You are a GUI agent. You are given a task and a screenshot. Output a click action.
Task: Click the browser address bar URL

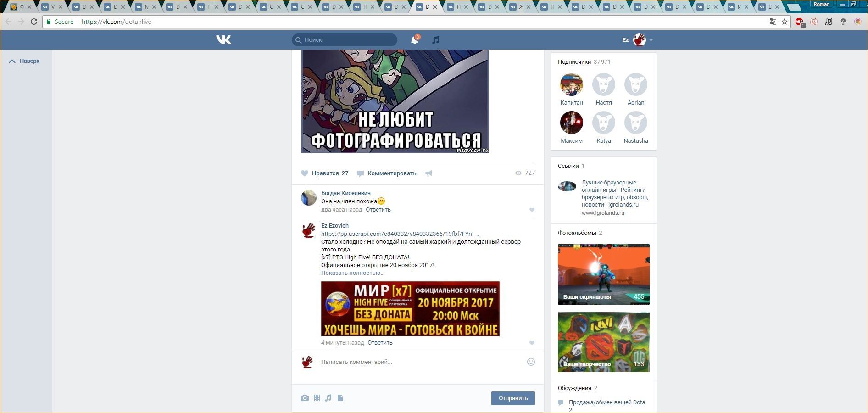(117, 22)
